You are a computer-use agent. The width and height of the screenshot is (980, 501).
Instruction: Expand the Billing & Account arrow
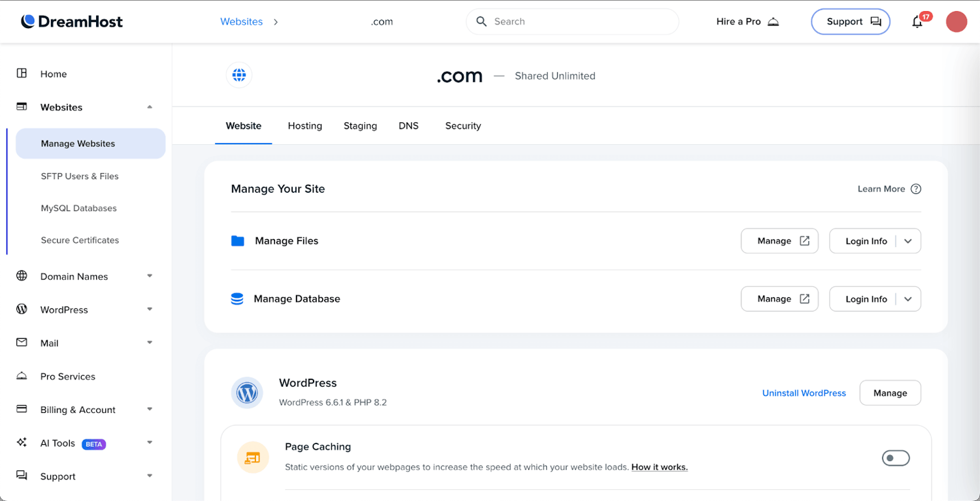click(x=150, y=409)
